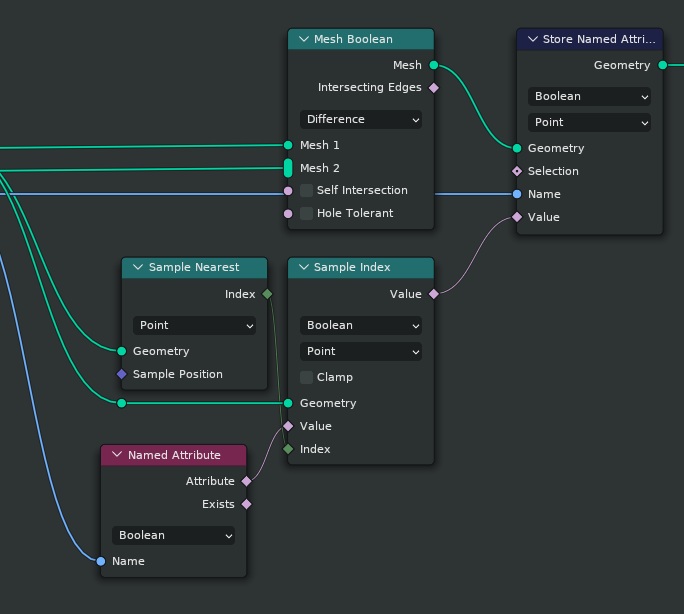Screen dimensions: 684x614
Task: Select Mesh Boolean node by its header title
Action: (x=353, y=39)
